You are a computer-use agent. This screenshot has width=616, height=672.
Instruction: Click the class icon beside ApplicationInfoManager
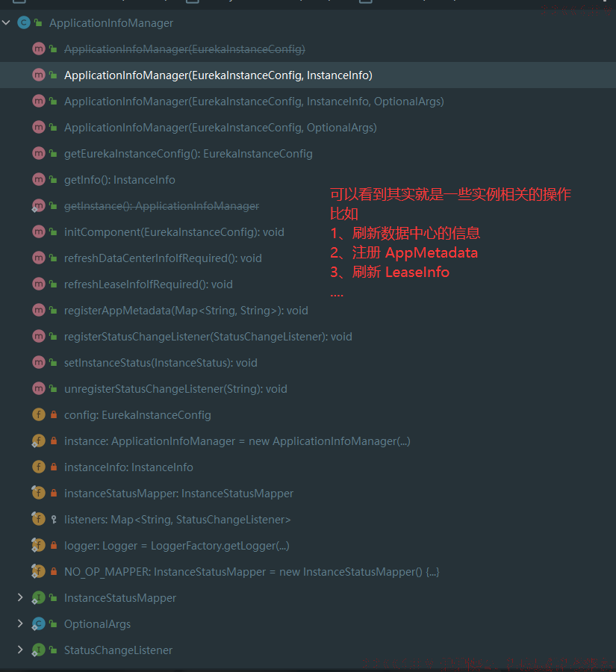pos(24,22)
